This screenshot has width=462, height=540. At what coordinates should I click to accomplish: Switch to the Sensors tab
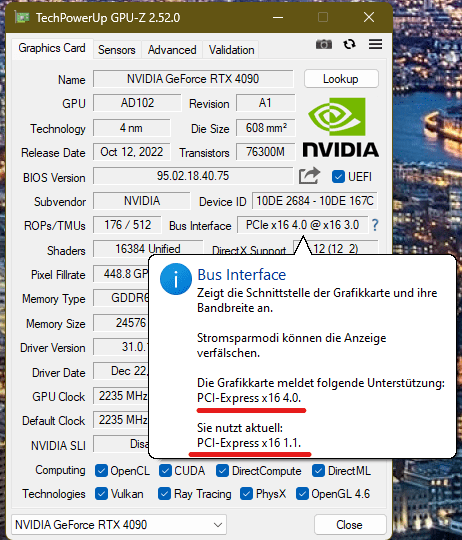pos(117,50)
